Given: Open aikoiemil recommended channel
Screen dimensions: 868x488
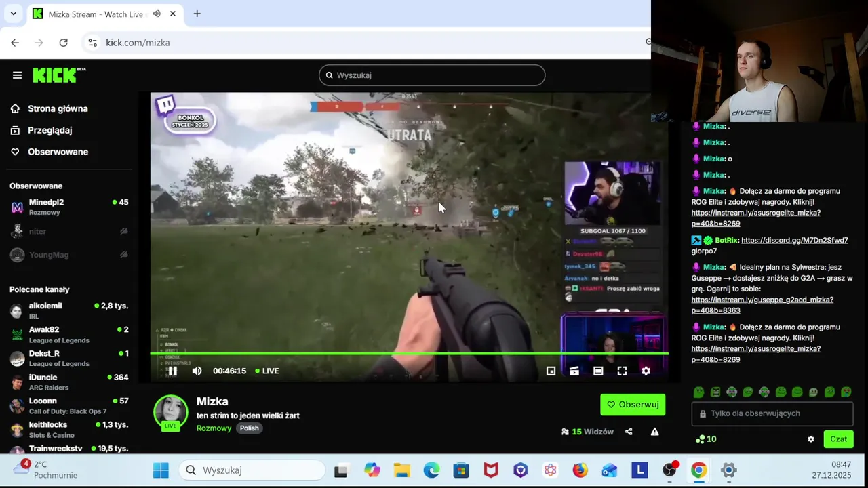Looking at the screenshot, I should pos(68,310).
